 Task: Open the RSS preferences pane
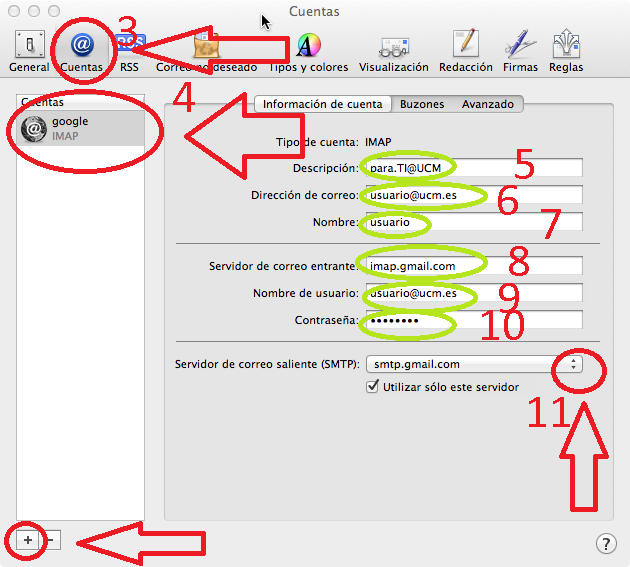pos(129,50)
